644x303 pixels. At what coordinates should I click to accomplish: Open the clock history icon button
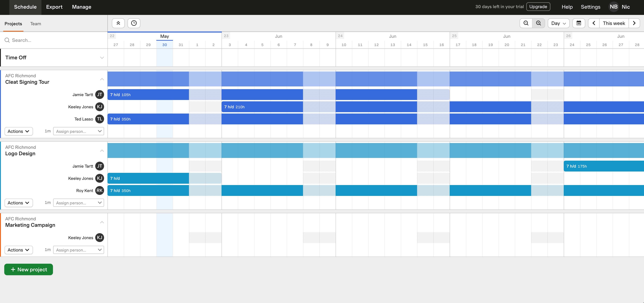(134, 23)
